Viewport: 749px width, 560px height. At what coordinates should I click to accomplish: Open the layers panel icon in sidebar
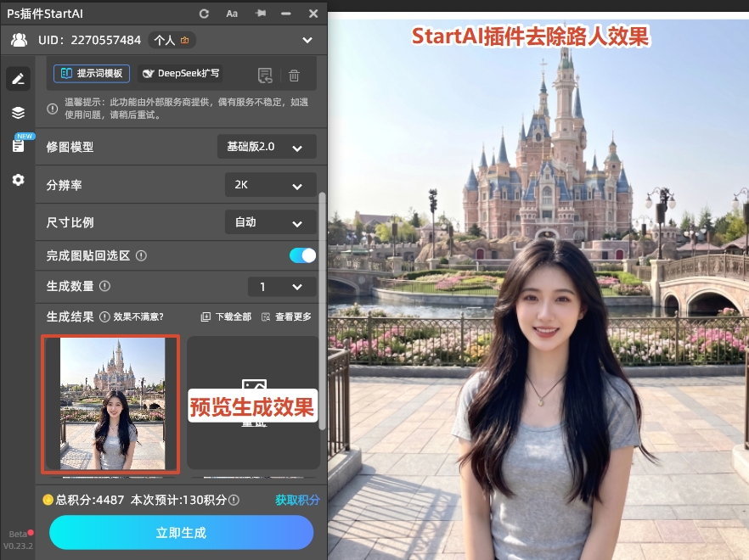pyautogui.click(x=19, y=111)
